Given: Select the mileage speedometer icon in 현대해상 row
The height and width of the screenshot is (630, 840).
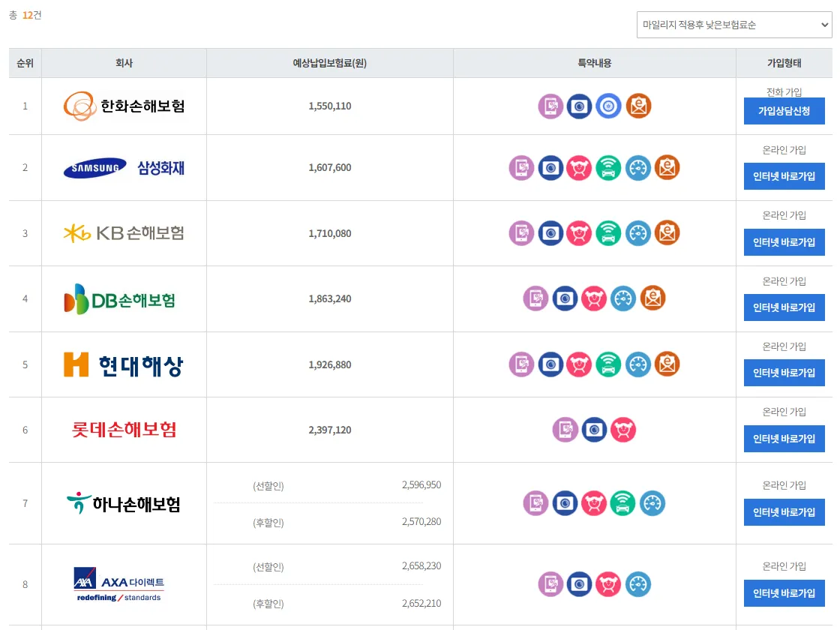Looking at the screenshot, I should (638, 365).
